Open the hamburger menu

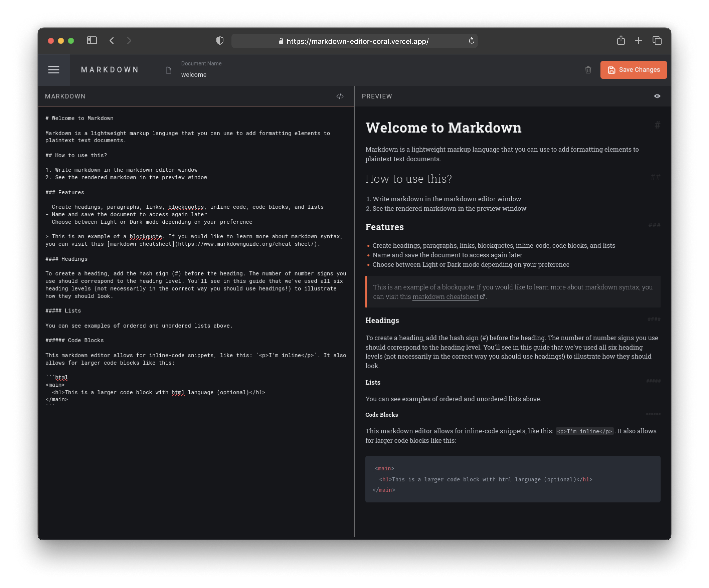pos(54,70)
